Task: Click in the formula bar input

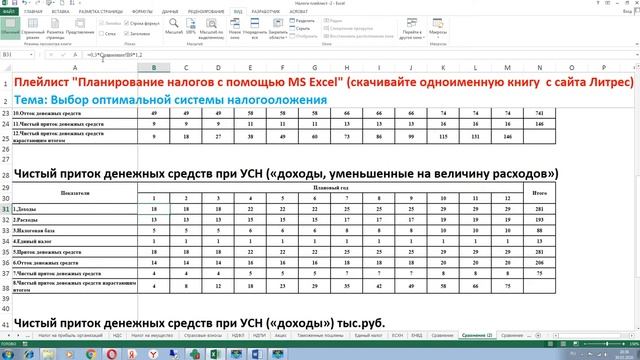Action: click(359, 55)
